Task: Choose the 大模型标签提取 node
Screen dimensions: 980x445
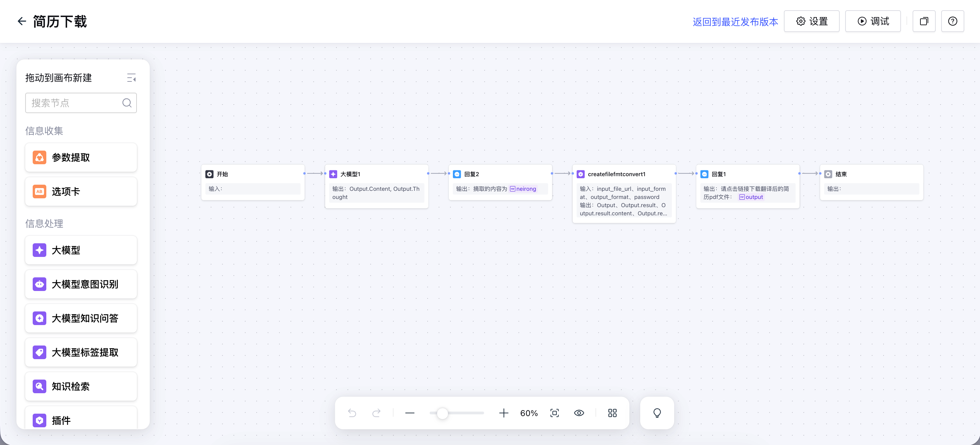Action: coord(81,352)
